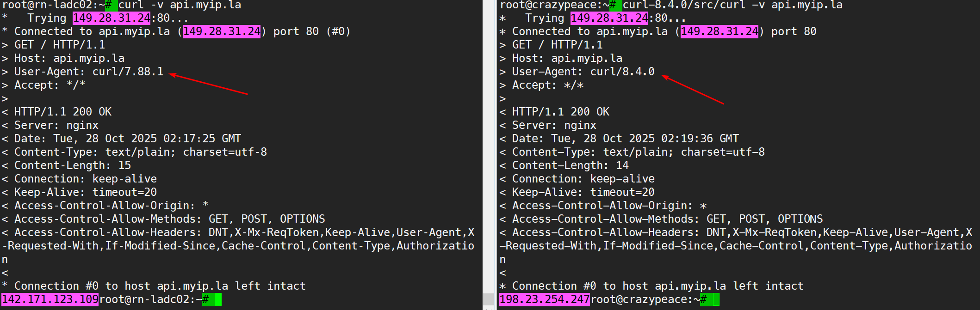The height and width of the screenshot is (310, 980).
Task: Click the 'Content-Length: 14' header line
Action: click(570, 165)
